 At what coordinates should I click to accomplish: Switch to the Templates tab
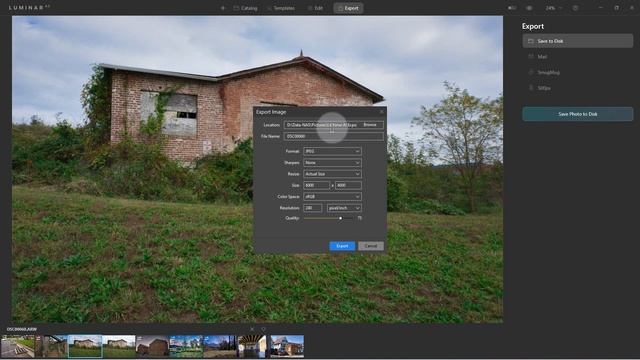click(280, 8)
